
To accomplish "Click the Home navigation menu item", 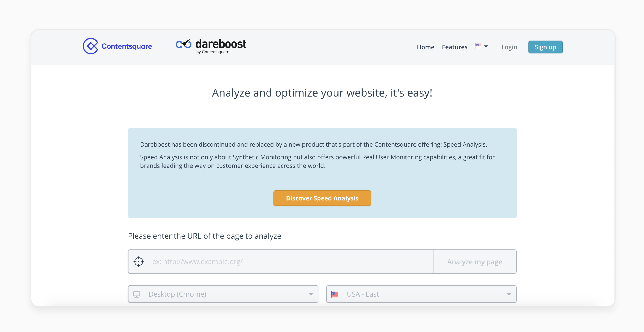I will tap(425, 47).
